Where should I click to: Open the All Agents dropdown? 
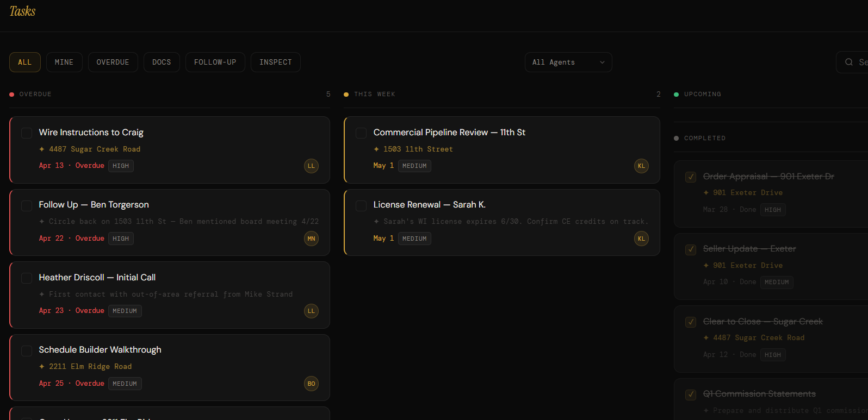(x=568, y=62)
